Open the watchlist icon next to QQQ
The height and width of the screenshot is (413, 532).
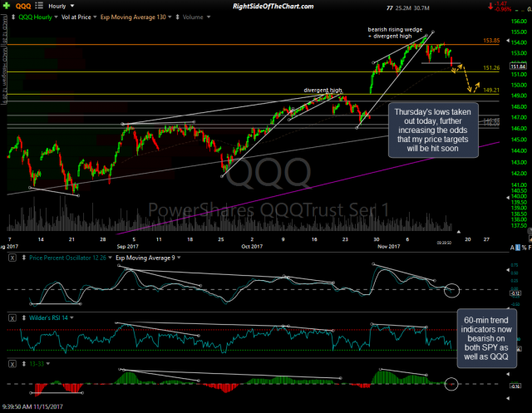click(39, 6)
